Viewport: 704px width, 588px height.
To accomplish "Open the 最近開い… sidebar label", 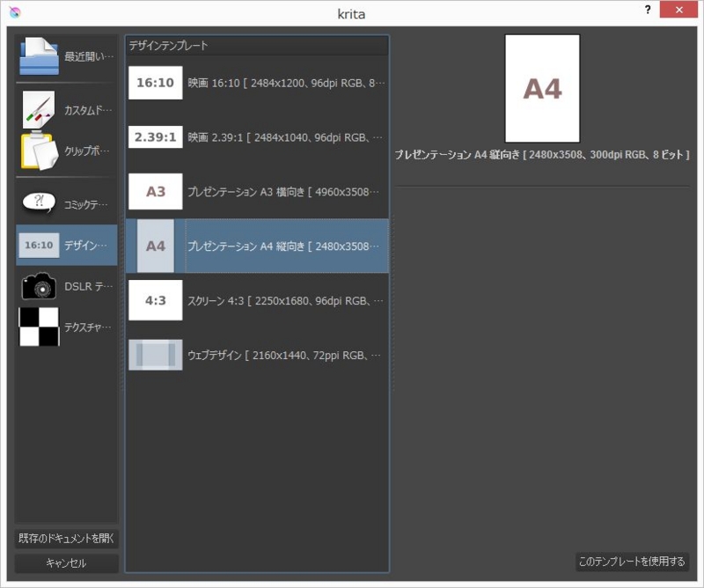I will tap(89, 56).
